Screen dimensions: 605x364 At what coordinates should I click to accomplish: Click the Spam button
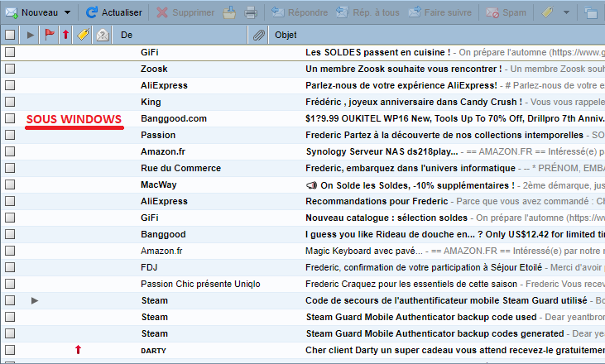click(506, 12)
